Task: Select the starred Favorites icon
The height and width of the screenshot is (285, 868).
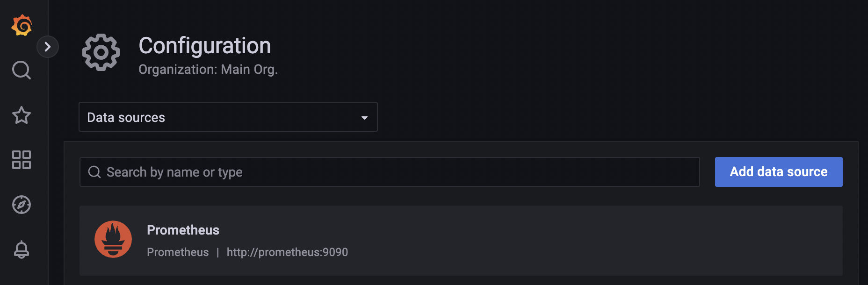Action: 21,116
